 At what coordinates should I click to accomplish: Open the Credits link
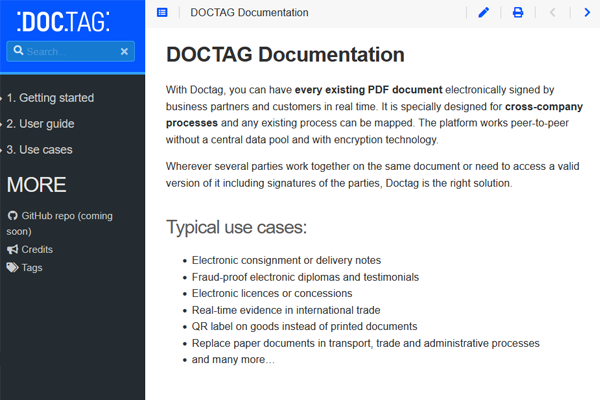click(x=30, y=250)
